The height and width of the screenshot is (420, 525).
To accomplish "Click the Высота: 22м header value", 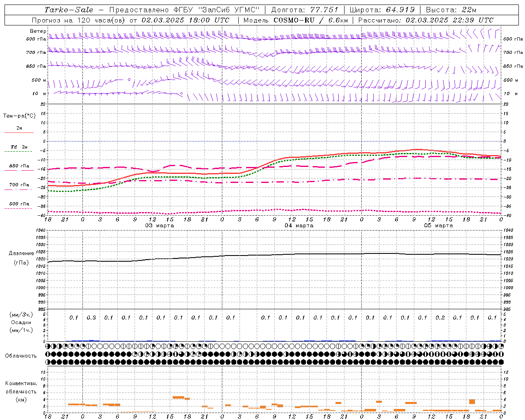I will pyautogui.click(x=451, y=10).
